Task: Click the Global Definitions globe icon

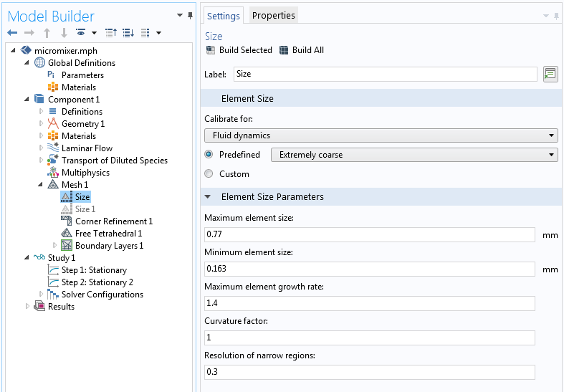Action: 39,62
